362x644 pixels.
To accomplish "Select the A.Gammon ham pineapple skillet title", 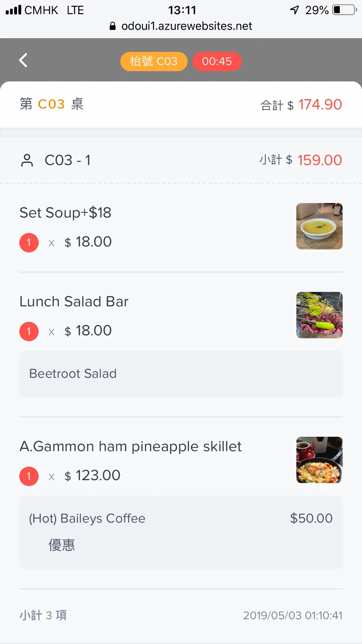I will click(131, 447).
